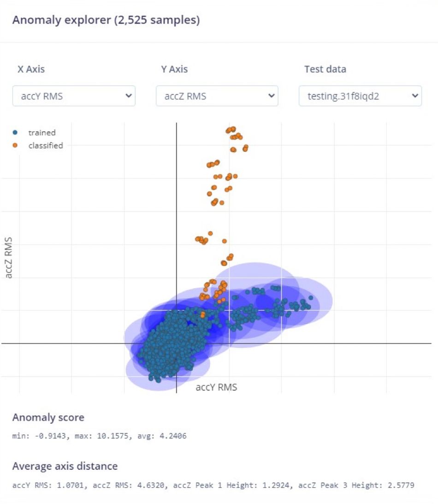Click the chevron arrow on Y Axis select
The height and width of the screenshot is (504, 438).
[x=271, y=95]
